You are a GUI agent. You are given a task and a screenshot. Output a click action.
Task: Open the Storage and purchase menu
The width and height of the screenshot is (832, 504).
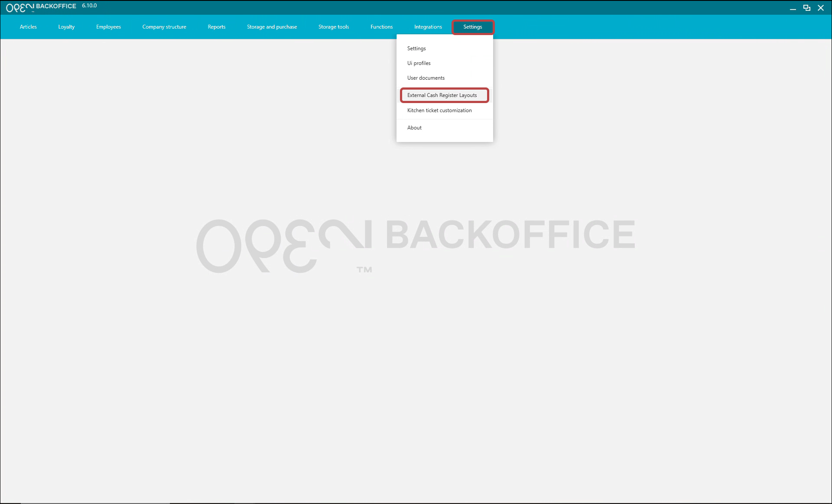tap(272, 27)
